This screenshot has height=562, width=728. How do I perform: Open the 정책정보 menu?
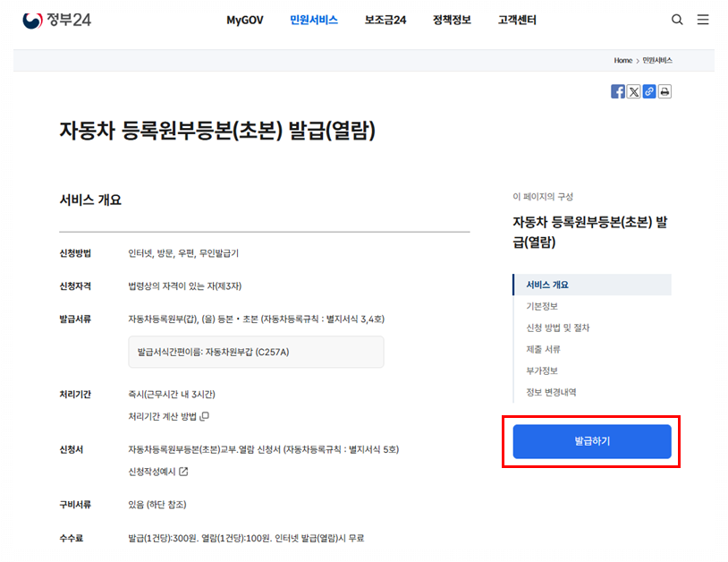(450, 19)
